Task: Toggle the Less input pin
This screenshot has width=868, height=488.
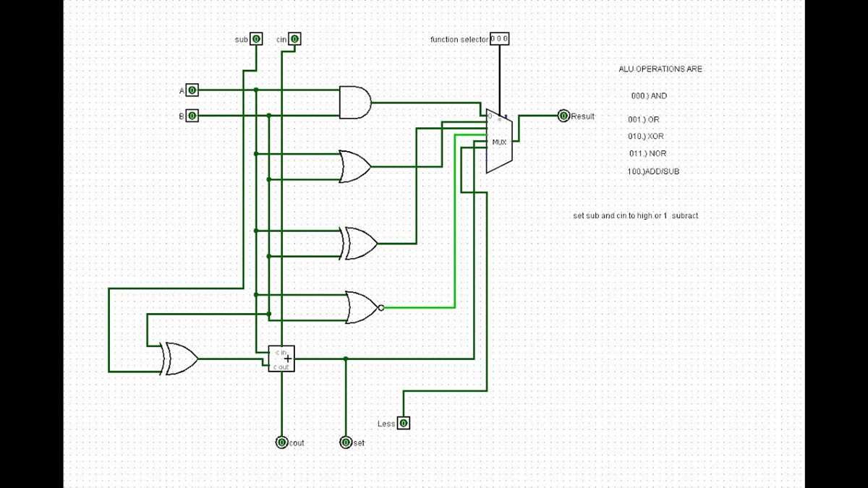Action: pos(404,423)
